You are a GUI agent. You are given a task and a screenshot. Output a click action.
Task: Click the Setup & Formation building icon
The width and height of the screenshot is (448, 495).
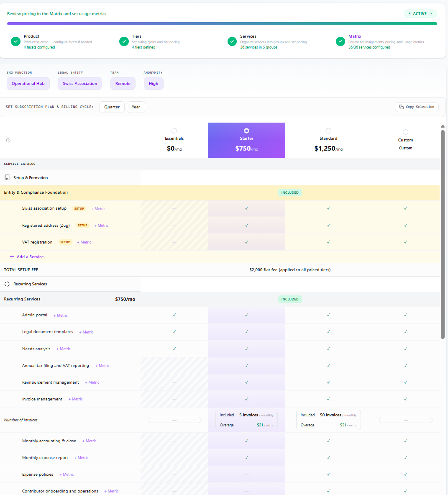7,178
